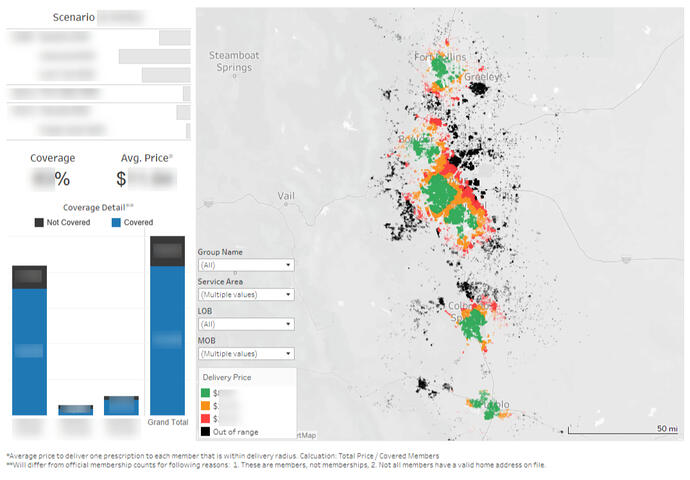Click the orange Delivery Price legend swatch
690x480 pixels.
[x=207, y=407]
